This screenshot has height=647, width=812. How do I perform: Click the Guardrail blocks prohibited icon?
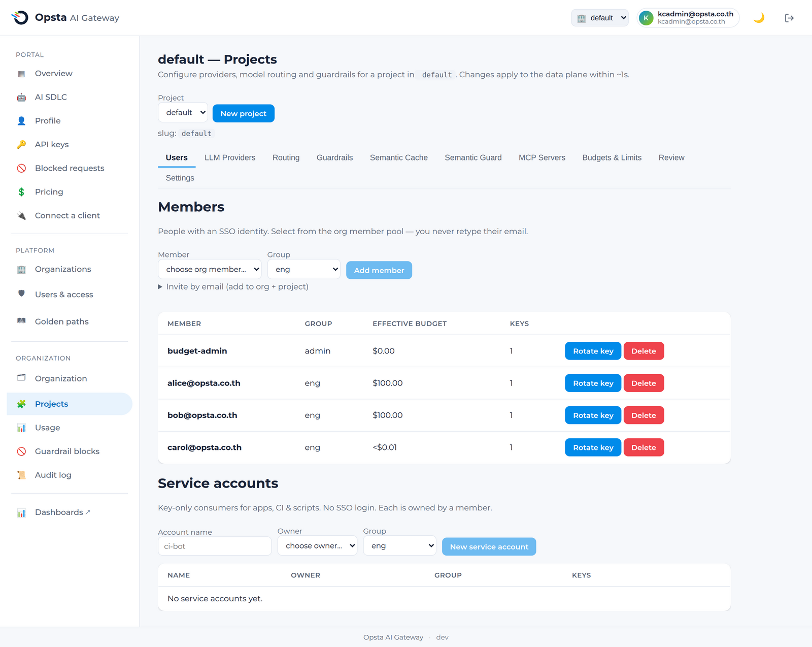coord(21,451)
